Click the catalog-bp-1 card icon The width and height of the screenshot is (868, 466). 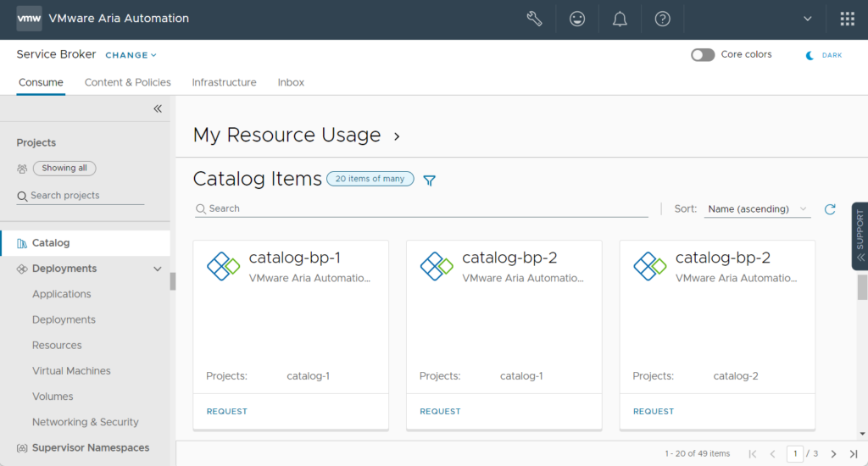[223, 266]
